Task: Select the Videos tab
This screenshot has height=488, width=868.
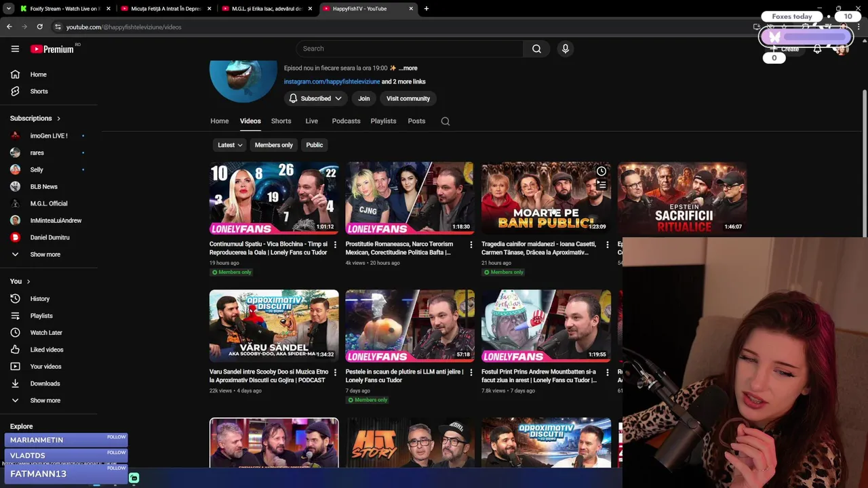Action: coord(250,121)
